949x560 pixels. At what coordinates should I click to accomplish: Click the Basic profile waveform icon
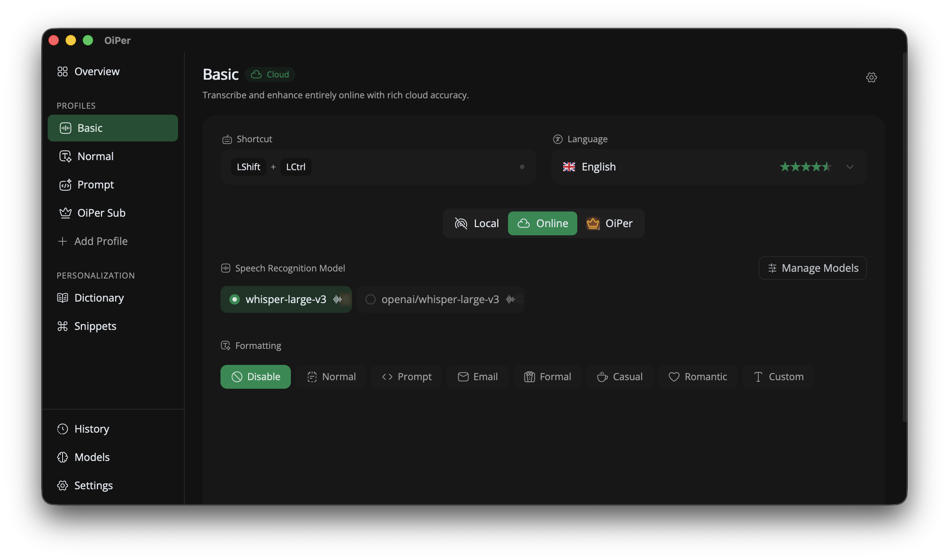point(65,128)
